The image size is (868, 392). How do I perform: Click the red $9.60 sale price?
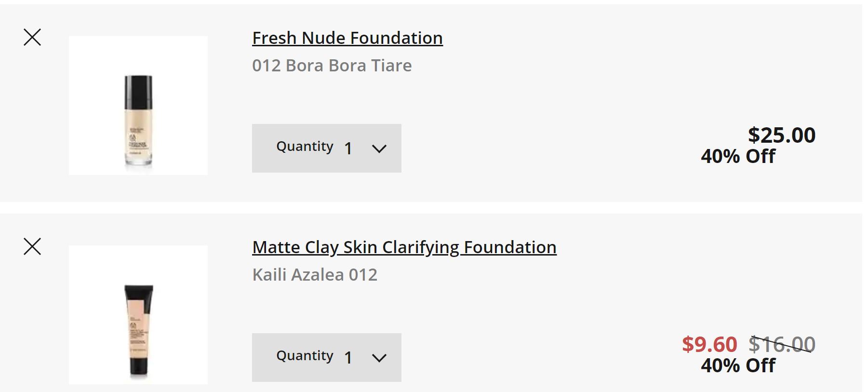(709, 344)
